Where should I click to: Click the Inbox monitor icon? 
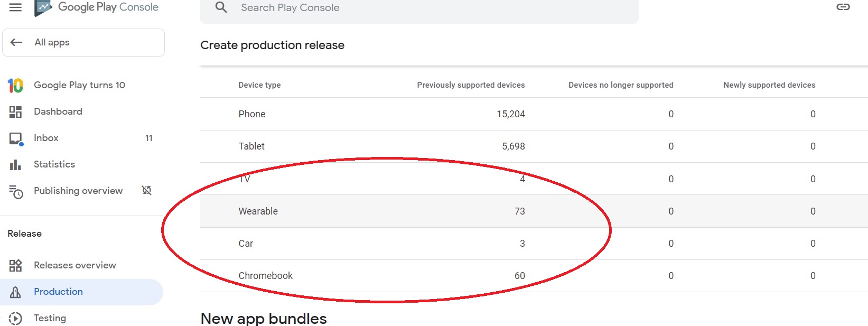pos(16,138)
